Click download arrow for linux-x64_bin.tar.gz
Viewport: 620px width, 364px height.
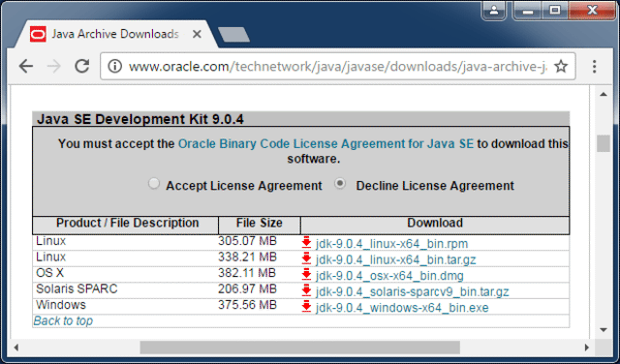pyautogui.click(x=306, y=258)
